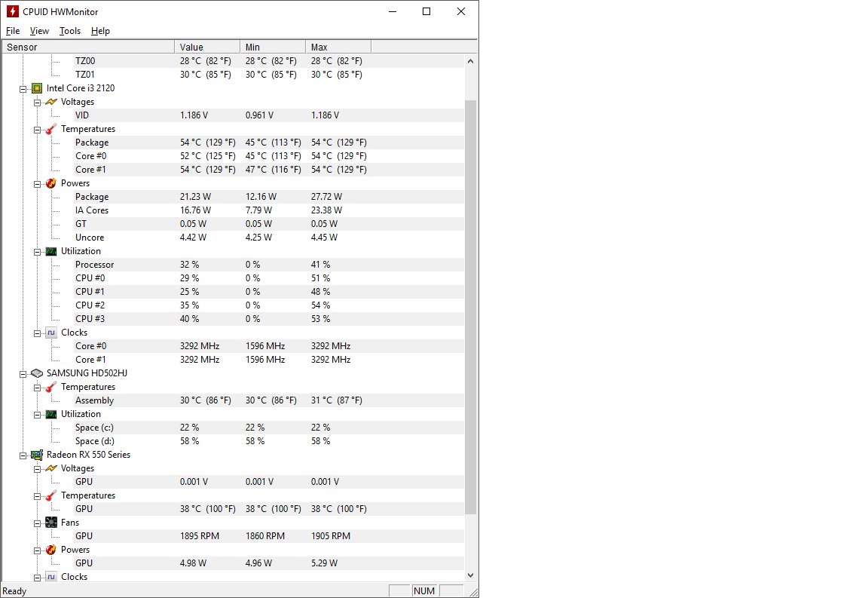
Task: Click the CPU Utilization graph icon
Action: click(51, 251)
